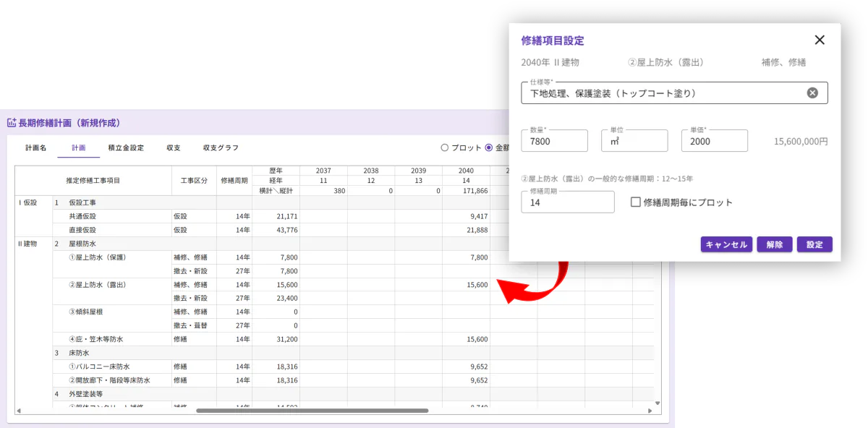The width and height of the screenshot is (868, 428).
Task: Click the キャンセル button
Action: tap(727, 244)
